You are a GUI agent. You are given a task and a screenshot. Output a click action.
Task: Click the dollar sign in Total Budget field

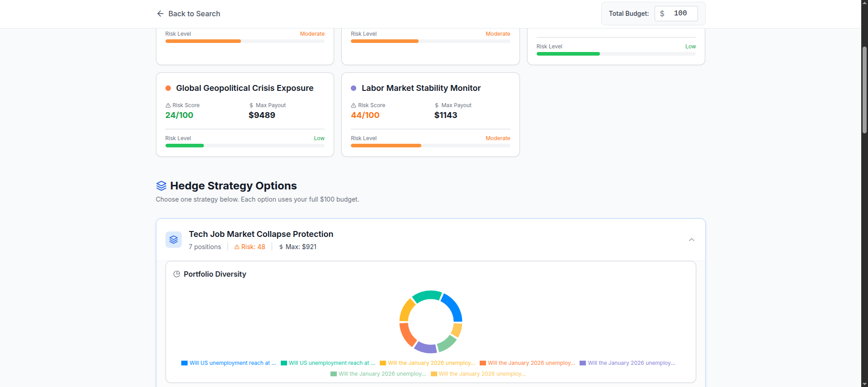(x=662, y=14)
